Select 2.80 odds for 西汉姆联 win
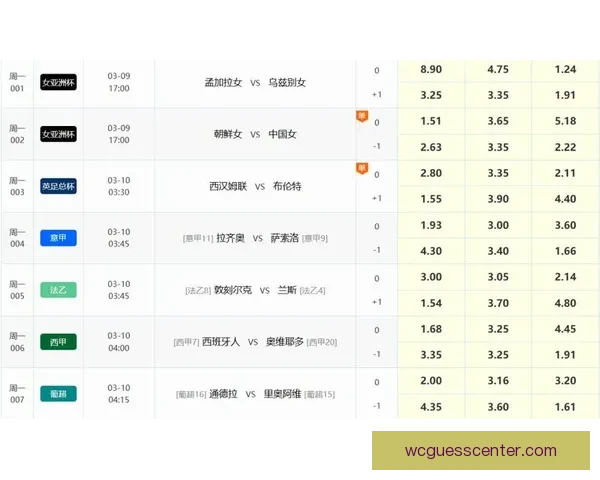The image size is (600, 480). click(x=431, y=173)
